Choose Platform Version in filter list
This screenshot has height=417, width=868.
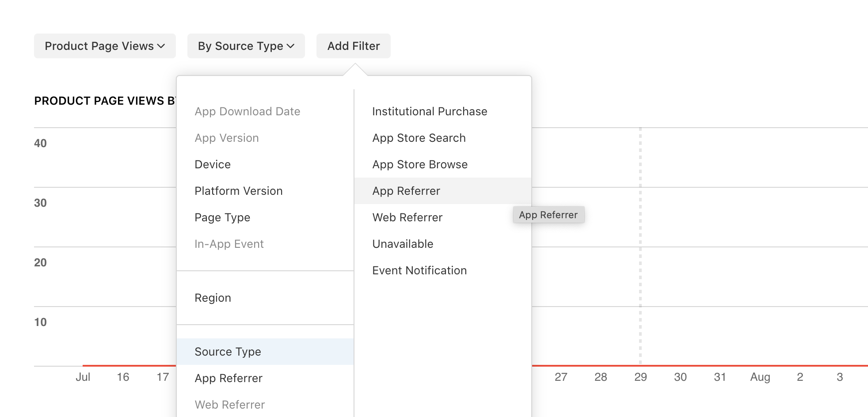point(238,191)
